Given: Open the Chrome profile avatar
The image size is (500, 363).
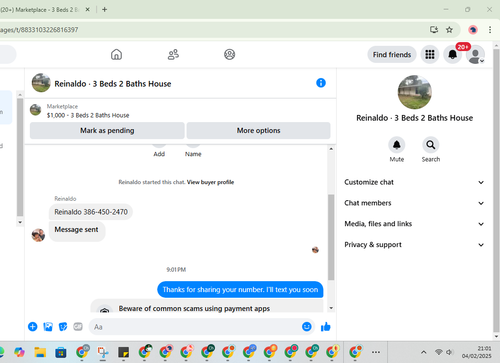Looking at the screenshot, I should point(473,30).
